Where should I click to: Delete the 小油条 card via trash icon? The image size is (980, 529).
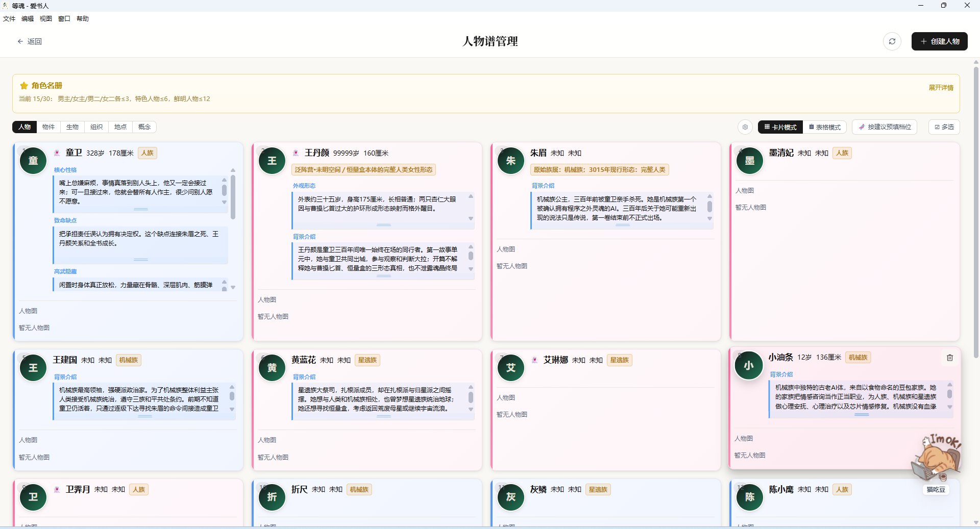tap(950, 358)
